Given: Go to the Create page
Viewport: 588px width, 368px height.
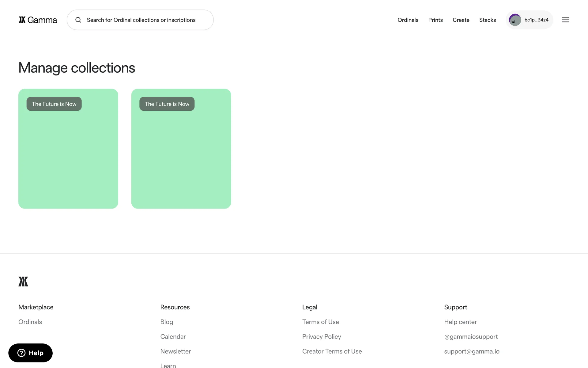Looking at the screenshot, I should (x=461, y=20).
